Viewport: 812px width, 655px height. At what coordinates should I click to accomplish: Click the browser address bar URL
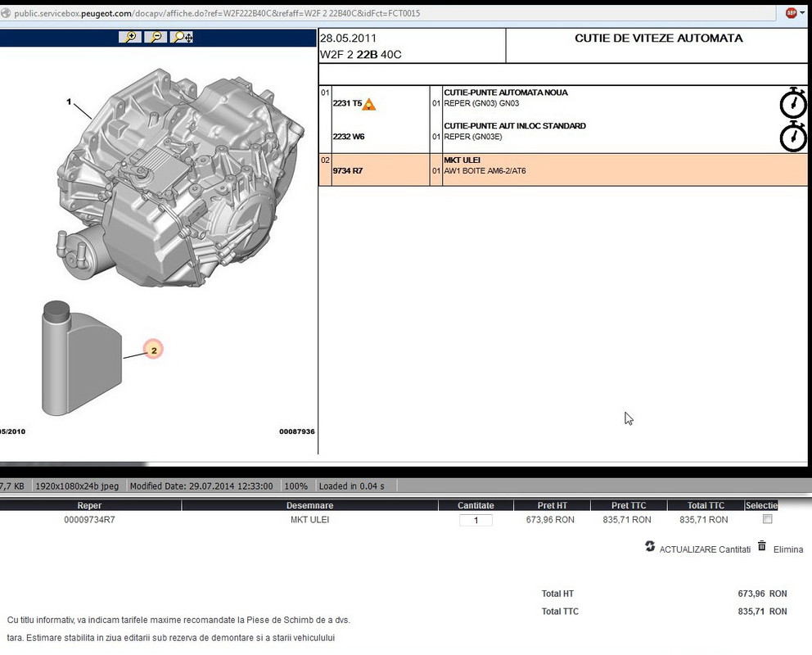217,13
